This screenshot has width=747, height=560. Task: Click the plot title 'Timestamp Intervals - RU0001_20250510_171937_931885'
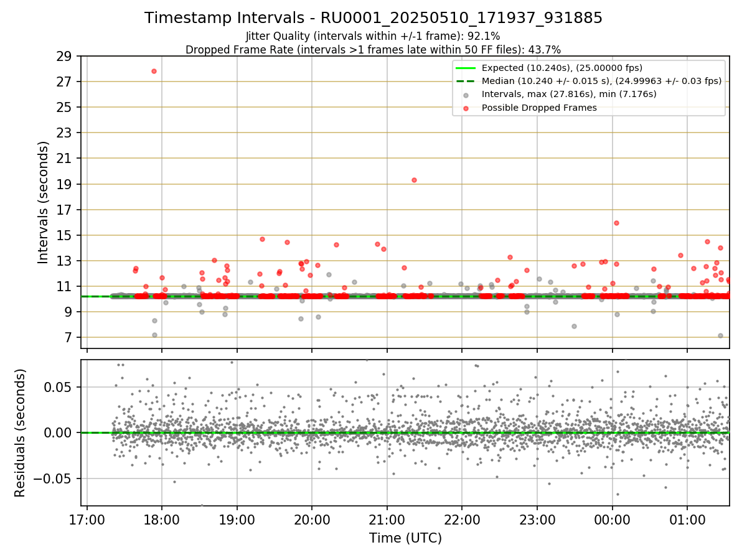pos(374,18)
